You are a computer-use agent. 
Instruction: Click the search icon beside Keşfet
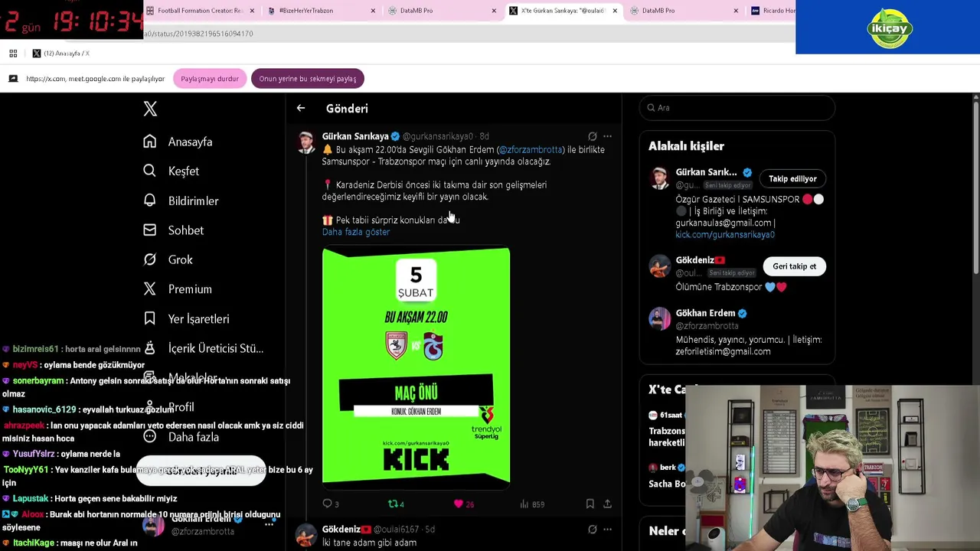150,171
